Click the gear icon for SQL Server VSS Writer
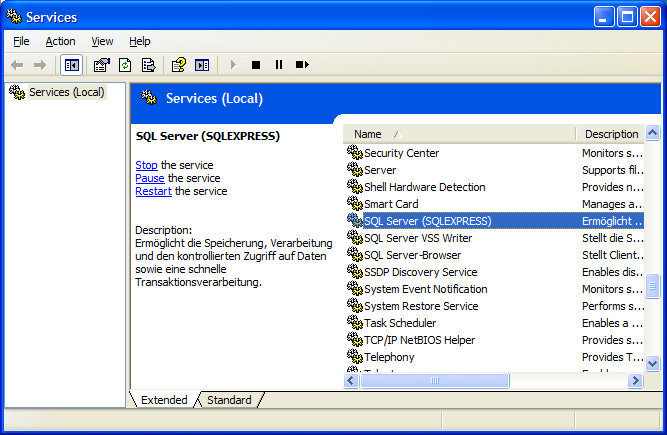 (x=354, y=237)
